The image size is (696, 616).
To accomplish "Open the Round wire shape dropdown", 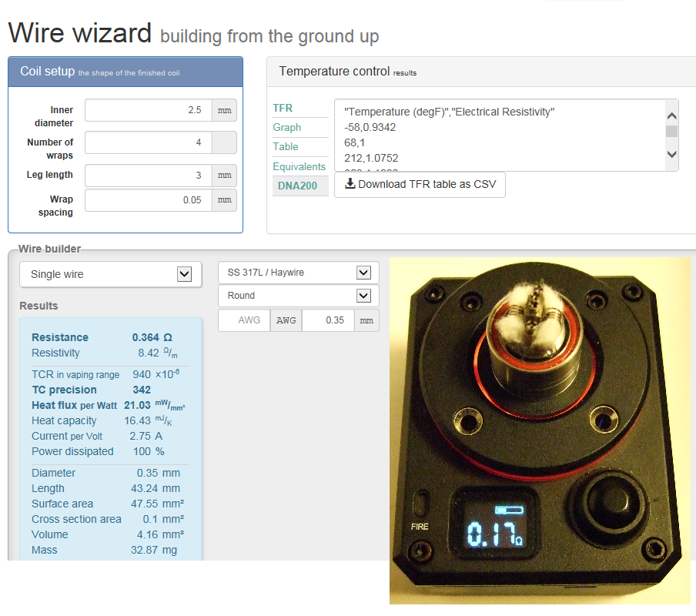I will (298, 296).
